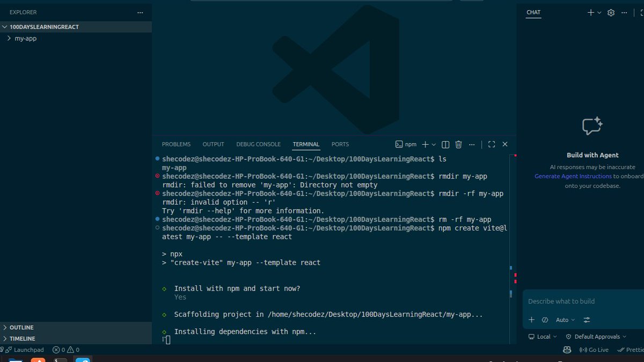This screenshot has width=644, height=362.
Task: Click the Describe what to build input
Action: click(x=583, y=301)
